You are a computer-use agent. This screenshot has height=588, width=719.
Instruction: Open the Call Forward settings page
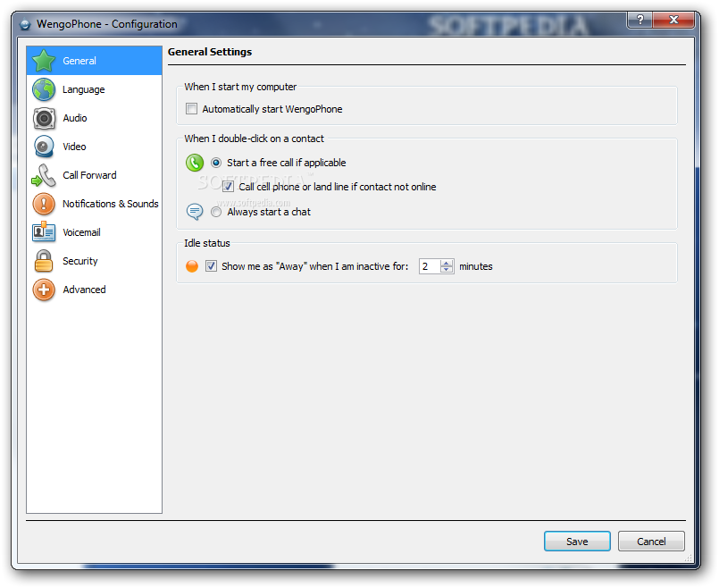(x=95, y=176)
